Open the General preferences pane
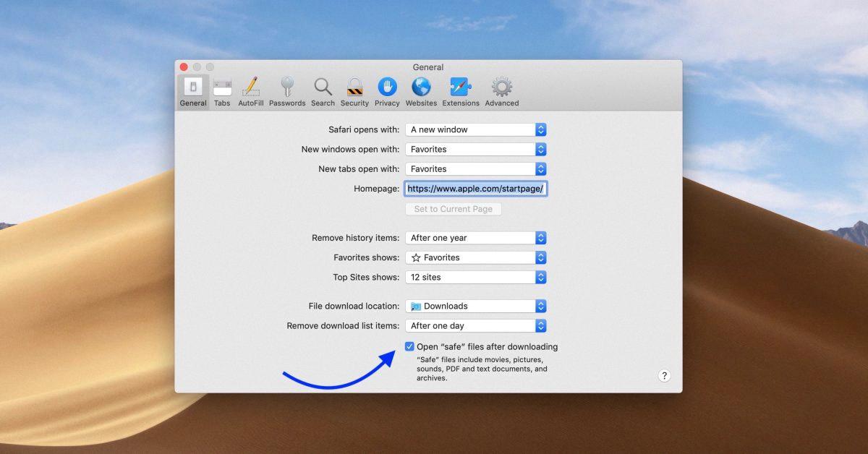 click(193, 92)
